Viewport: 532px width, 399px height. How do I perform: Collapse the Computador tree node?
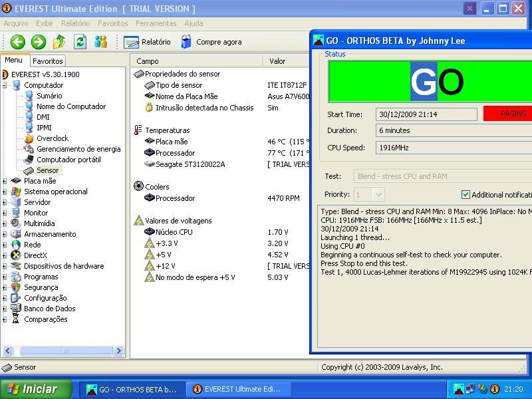click(x=5, y=85)
